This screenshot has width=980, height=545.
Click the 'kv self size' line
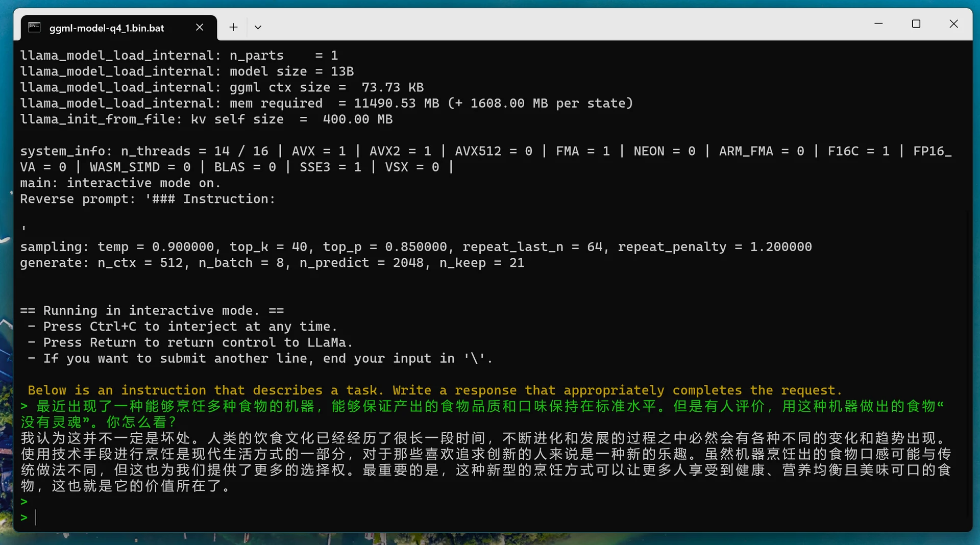point(206,119)
